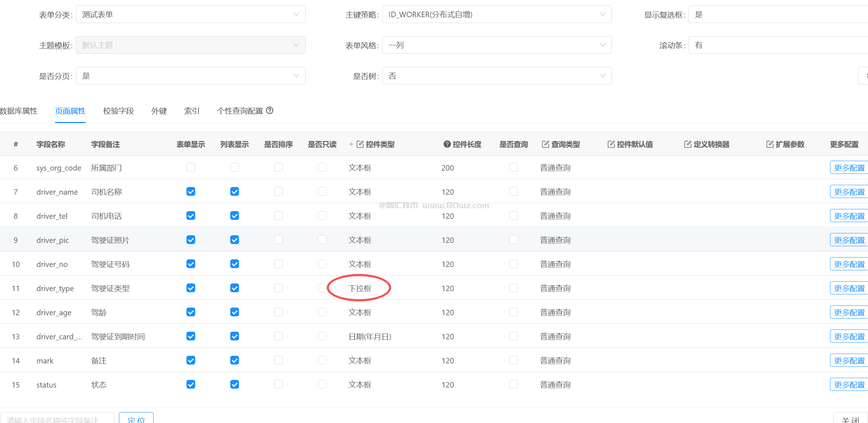Switch to the 页面属性 tab
Screen dimensions: 868x423
70,111
